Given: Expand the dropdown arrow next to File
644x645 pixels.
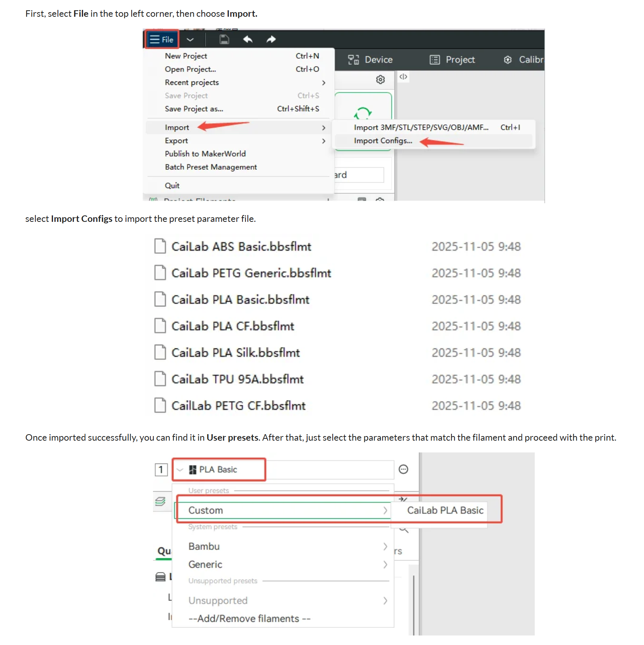Looking at the screenshot, I should click(190, 40).
